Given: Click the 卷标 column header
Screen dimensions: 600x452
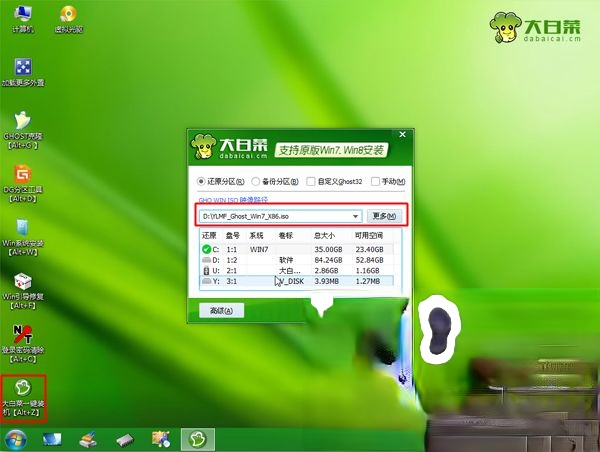Looking at the screenshot, I should click(x=286, y=235).
